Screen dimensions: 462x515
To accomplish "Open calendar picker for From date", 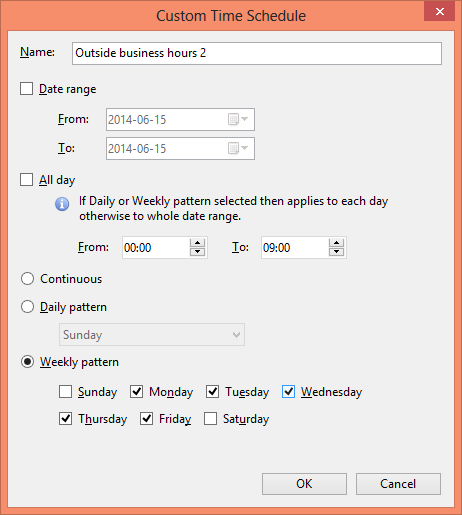I will click(x=238, y=119).
